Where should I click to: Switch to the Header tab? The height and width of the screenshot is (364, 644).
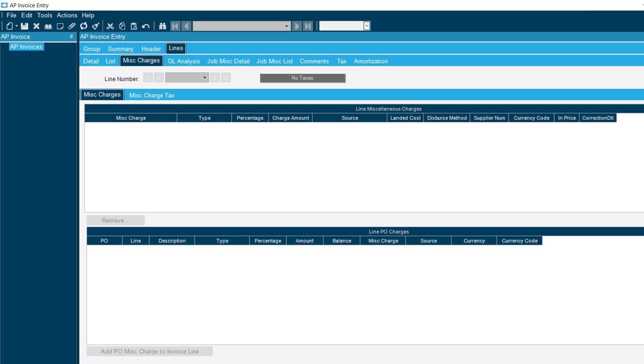click(x=151, y=49)
